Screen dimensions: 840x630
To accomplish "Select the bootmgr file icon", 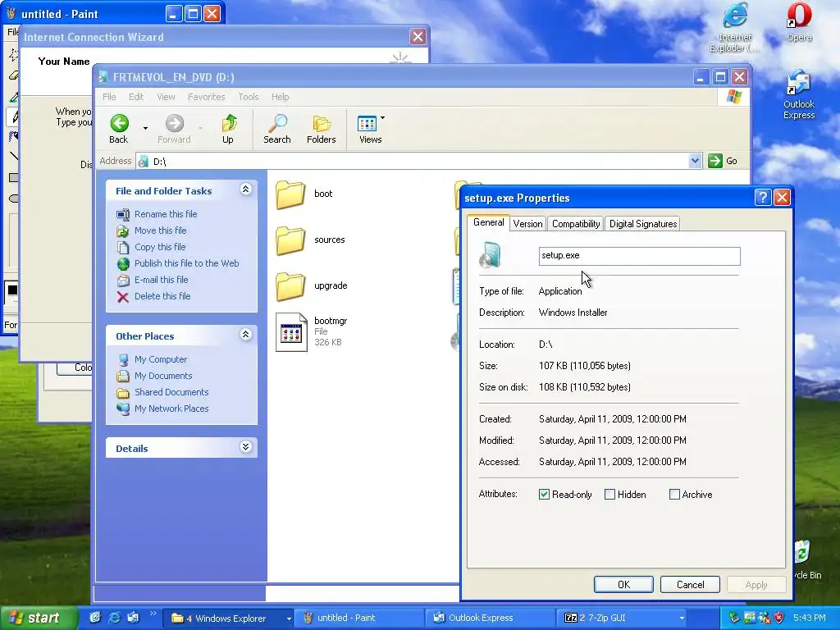I will click(x=291, y=332).
